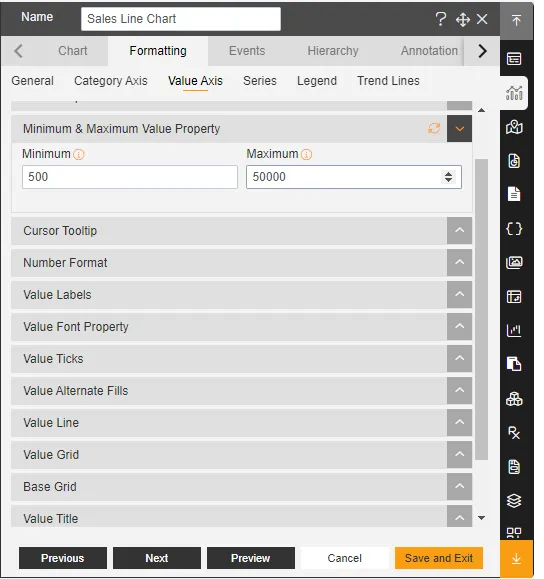This screenshot has width=544, height=579.
Task: Click the Previous button
Action: point(63,558)
